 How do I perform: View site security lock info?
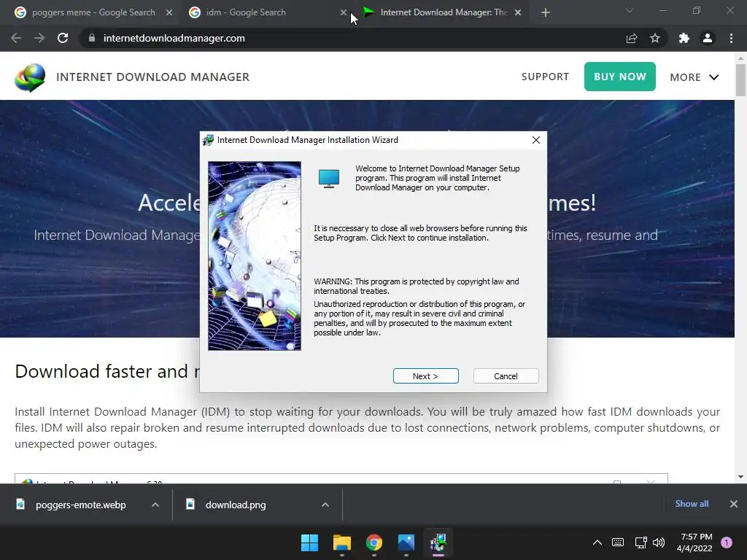pyautogui.click(x=92, y=38)
